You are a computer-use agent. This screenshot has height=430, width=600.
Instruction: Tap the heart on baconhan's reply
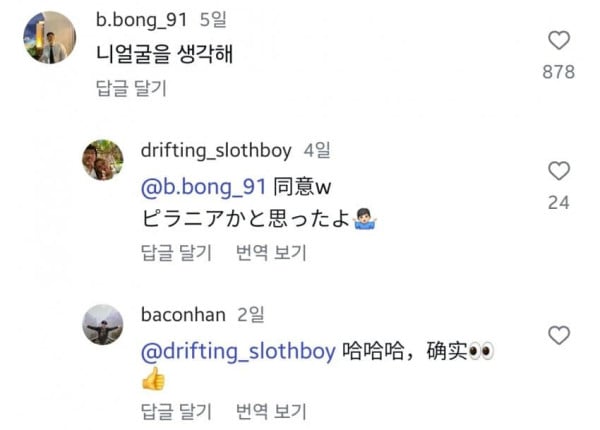tap(560, 334)
